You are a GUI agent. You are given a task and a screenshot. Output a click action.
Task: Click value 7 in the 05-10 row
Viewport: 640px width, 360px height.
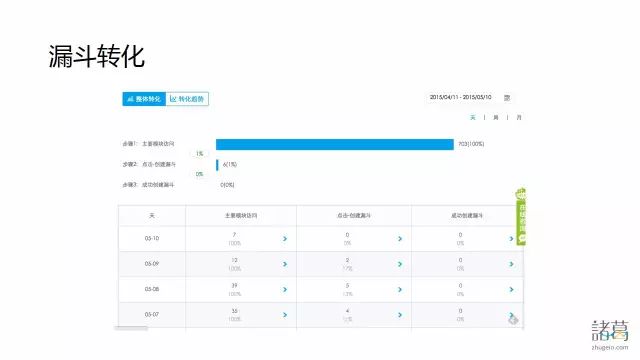(x=234, y=235)
